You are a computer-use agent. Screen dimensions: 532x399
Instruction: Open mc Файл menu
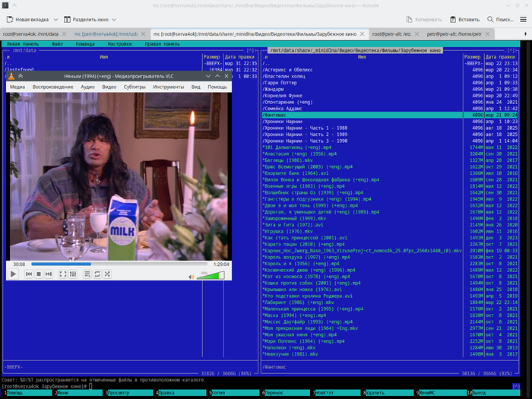[x=57, y=44]
